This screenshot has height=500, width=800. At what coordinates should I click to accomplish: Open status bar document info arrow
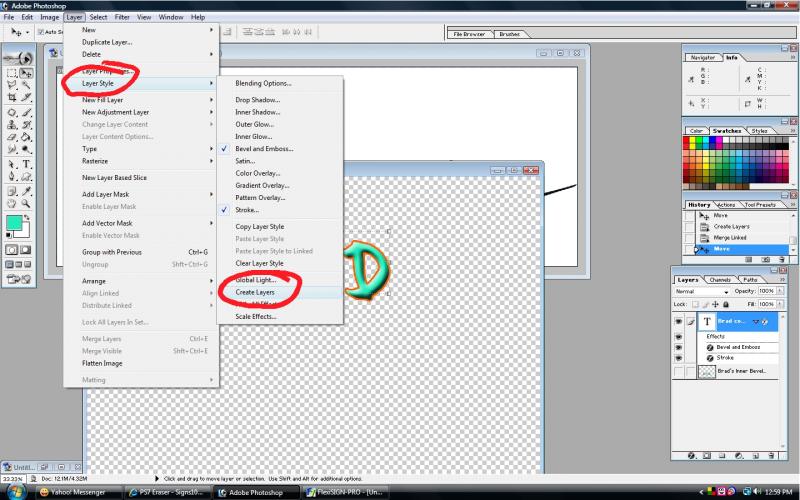[x=157, y=479]
